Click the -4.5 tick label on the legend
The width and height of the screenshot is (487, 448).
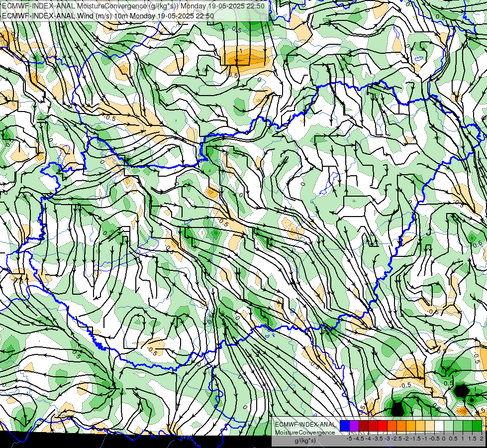click(x=359, y=439)
